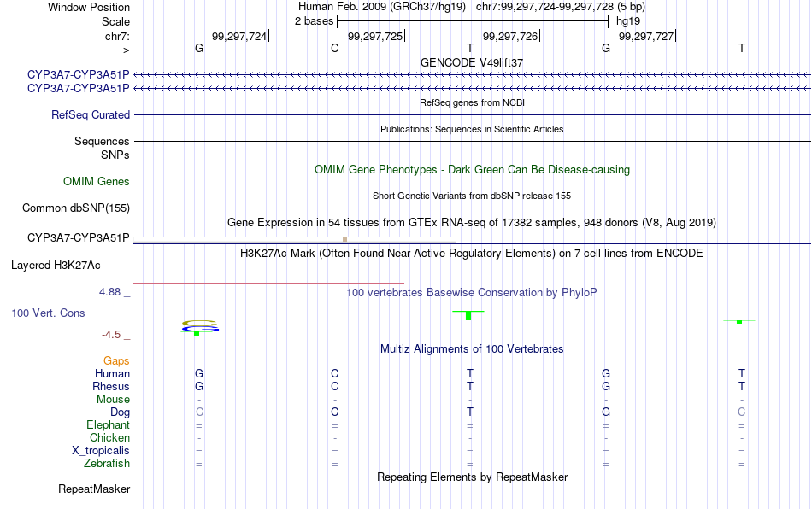Click the SNPs track label

point(115,155)
